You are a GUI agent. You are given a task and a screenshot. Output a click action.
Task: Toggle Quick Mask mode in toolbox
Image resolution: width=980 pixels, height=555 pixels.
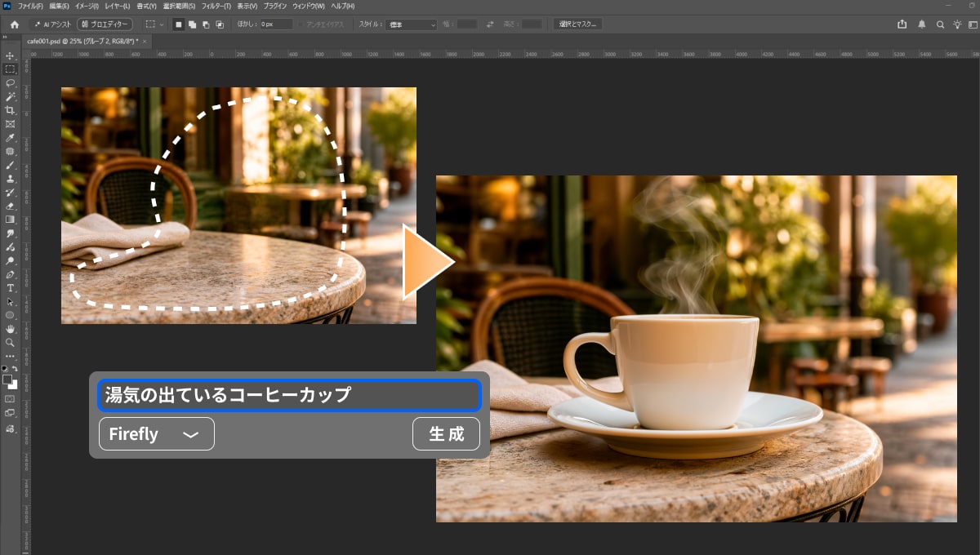coord(11,399)
